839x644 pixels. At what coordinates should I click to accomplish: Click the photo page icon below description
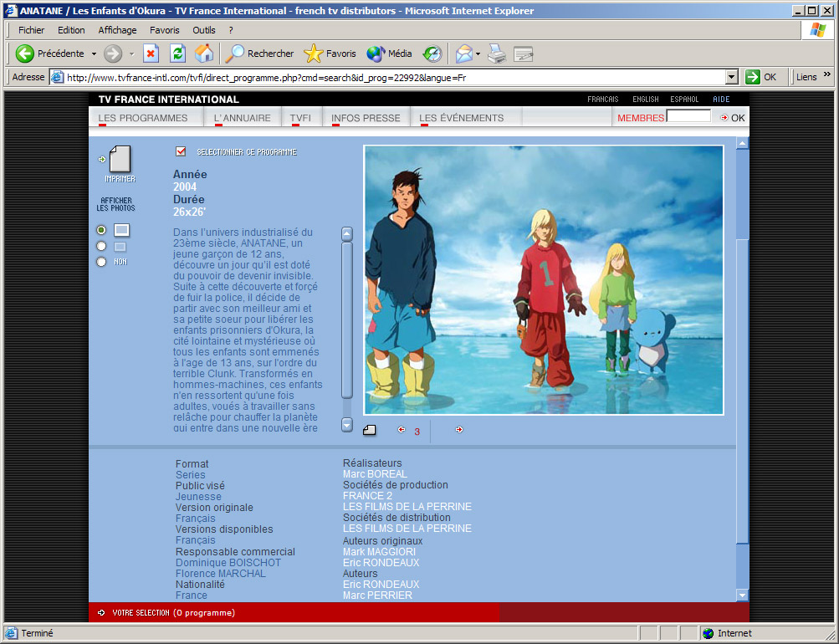(370, 430)
